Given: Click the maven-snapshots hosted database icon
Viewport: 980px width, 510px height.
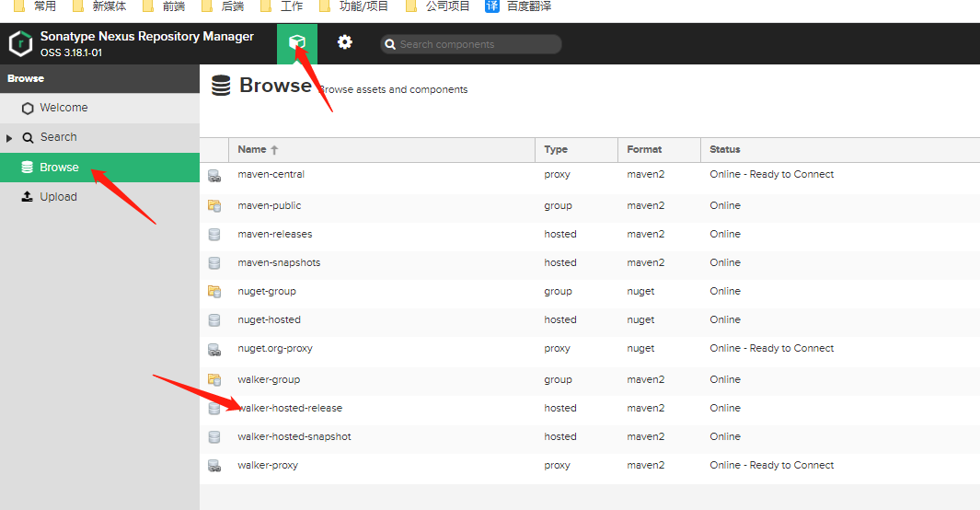Looking at the screenshot, I should (214, 263).
